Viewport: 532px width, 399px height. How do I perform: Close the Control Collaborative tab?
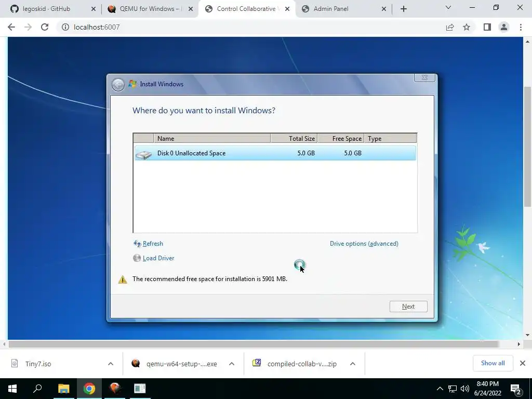click(287, 9)
